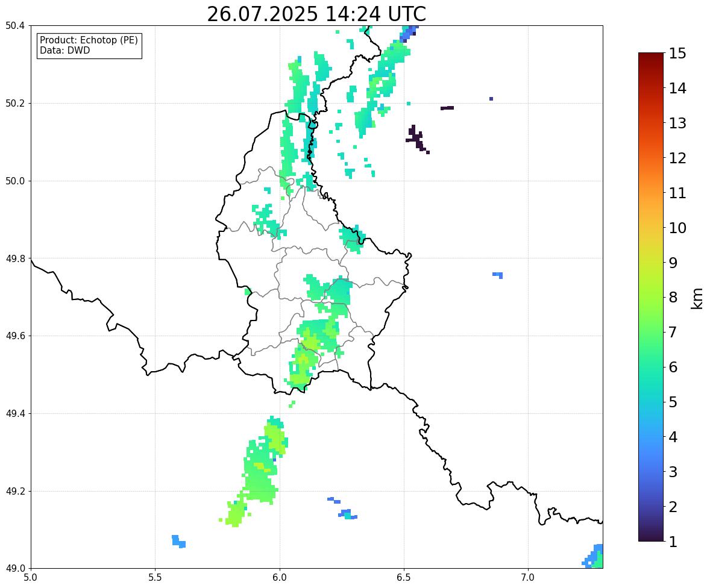
Task: Click the small blue echo near 49.75 latitude
Action: point(498,275)
